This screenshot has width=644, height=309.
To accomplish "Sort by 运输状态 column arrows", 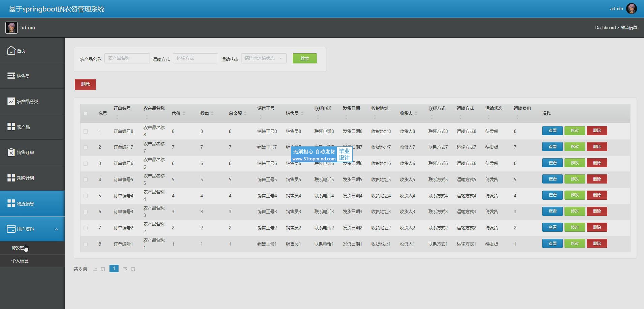I will pyautogui.click(x=489, y=117).
